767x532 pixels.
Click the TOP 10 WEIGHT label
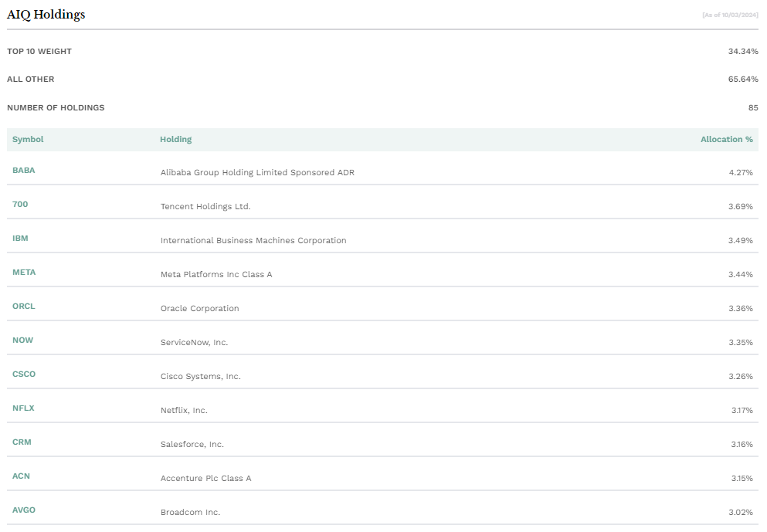point(39,51)
